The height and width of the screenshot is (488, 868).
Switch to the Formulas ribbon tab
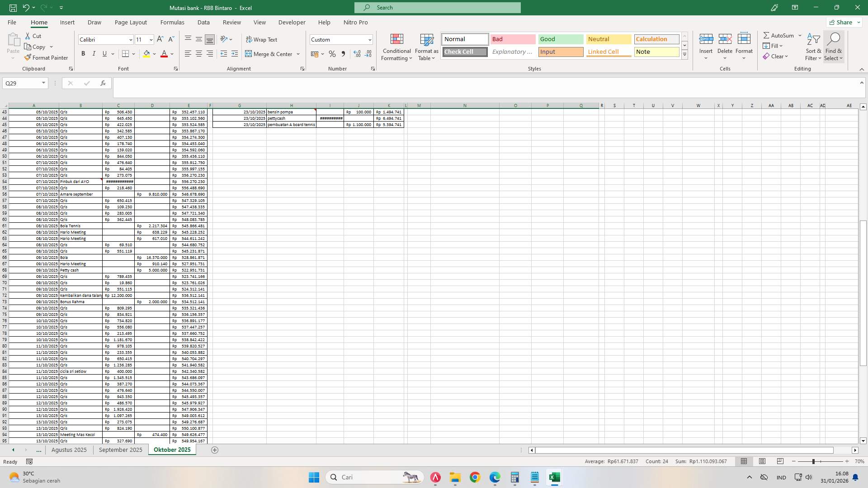pyautogui.click(x=172, y=22)
